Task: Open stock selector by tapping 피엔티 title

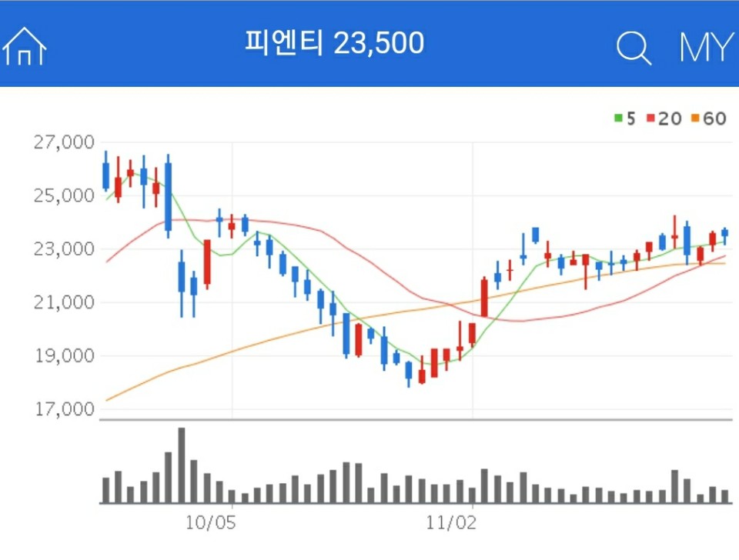Action: click(334, 44)
